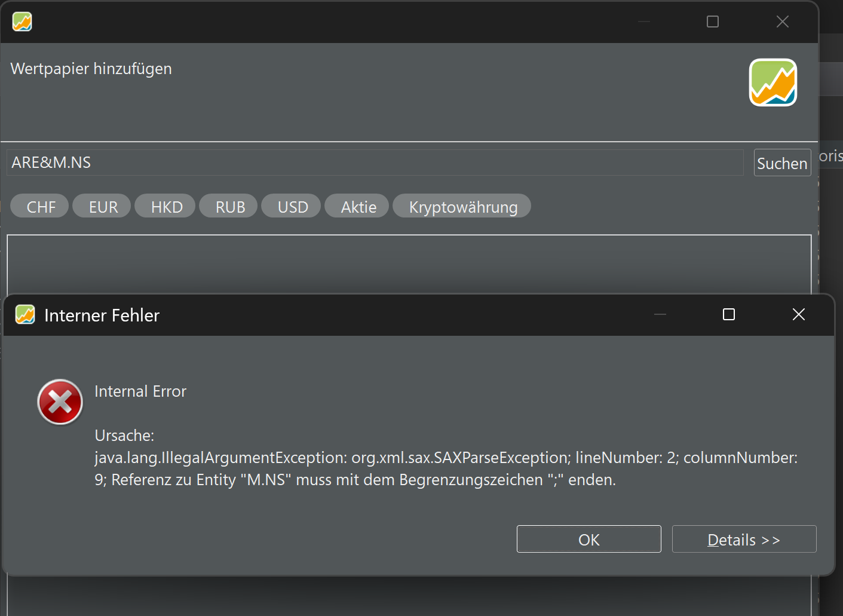This screenshot has width=843, height=616.
Task: Close the Wertpapier hinzufügen window
Action: click(x=783, y=22)
